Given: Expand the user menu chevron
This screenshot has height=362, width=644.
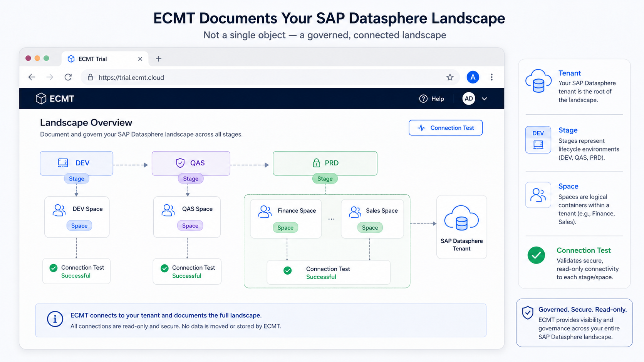Looking at the screenshot, I should (x=485, y=99).
